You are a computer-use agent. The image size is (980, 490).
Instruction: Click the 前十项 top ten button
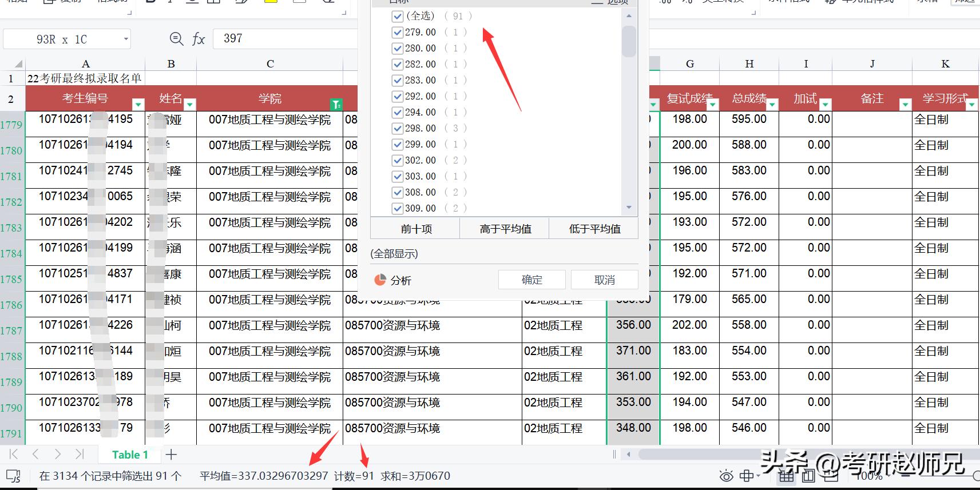point(416,229)
